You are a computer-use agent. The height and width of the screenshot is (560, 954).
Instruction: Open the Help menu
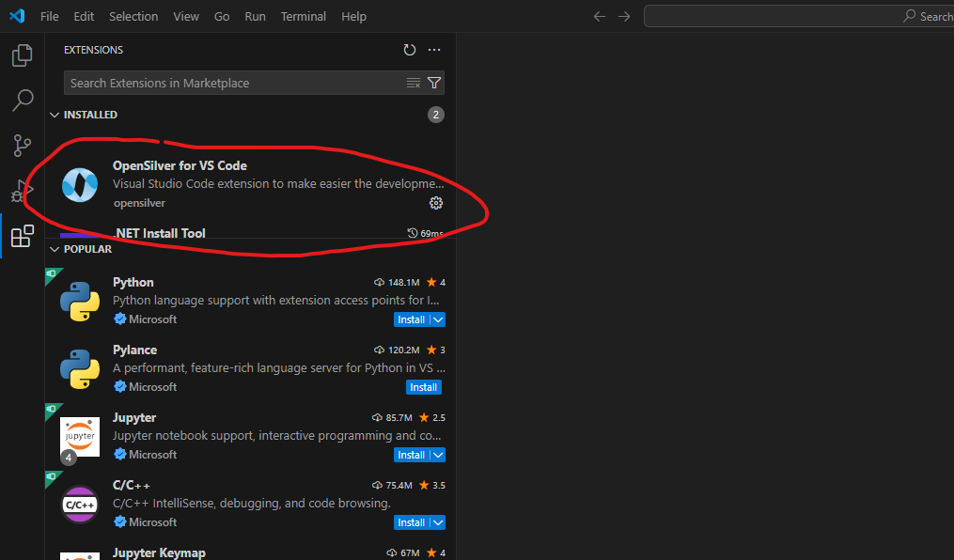pos(353,16)
